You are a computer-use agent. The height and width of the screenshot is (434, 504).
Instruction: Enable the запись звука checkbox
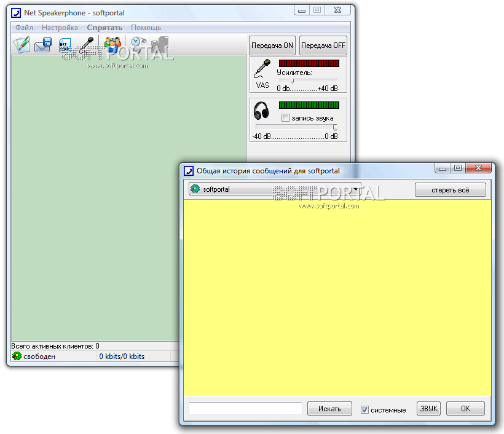point(285,117)
